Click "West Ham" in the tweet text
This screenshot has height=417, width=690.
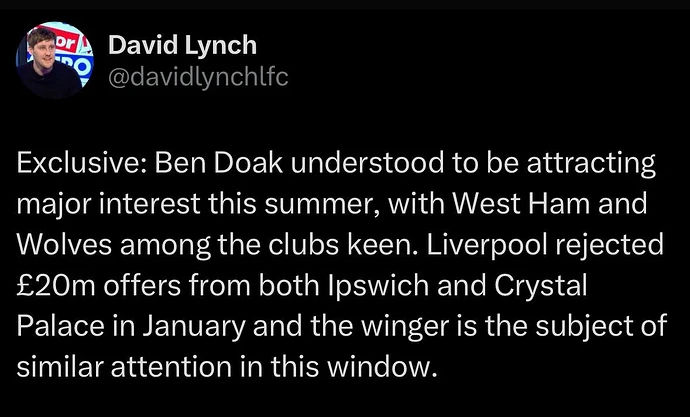(521, 204)
